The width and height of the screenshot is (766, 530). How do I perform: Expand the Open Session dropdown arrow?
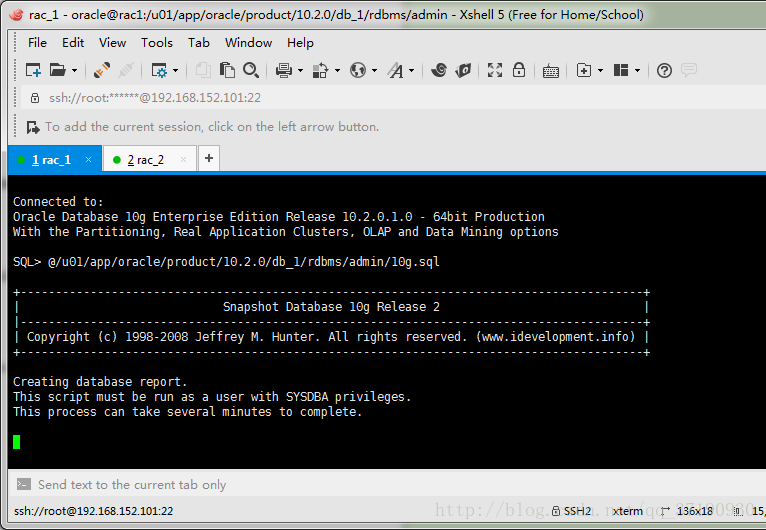(74, 71)
